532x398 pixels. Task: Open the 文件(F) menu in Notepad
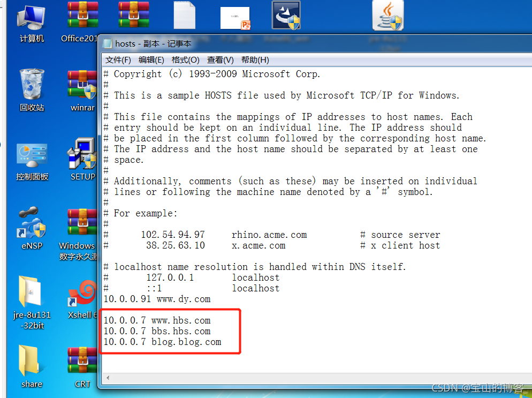[118, 60]
